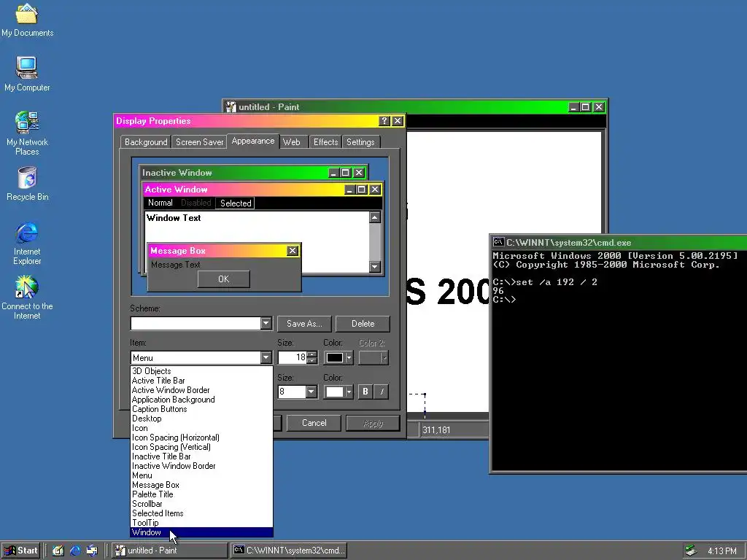Select Desktop in item list
Image resolution: width=747 pixels, height=560 pixels.
pyautogui.click(x=201, y=419)
